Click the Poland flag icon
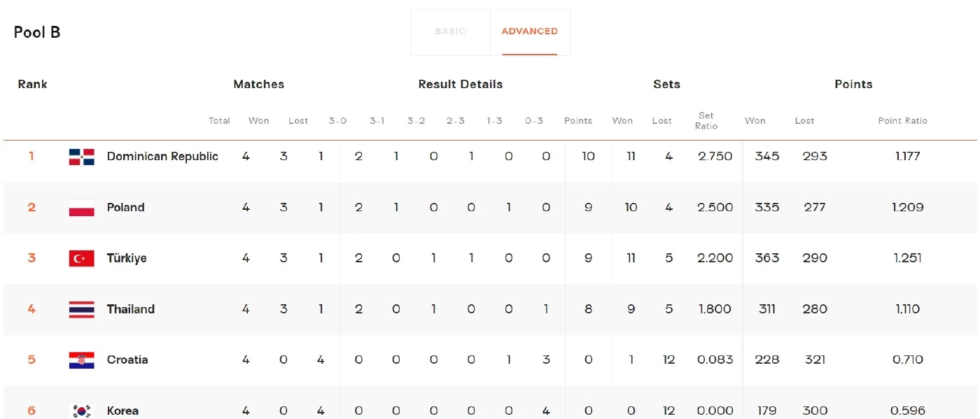Viewport: 980px width, 419px height. tap(82, 208)
